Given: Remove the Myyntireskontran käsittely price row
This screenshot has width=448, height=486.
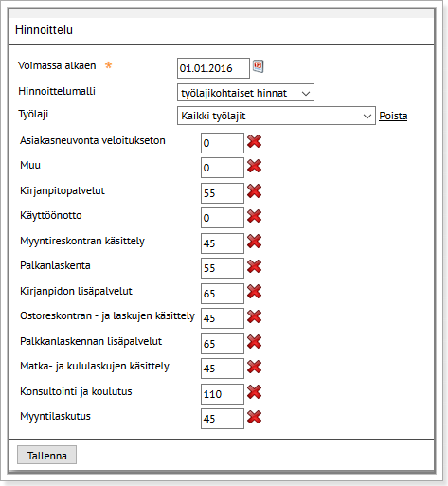Looking at the screenshot, I should pos(254,242).
